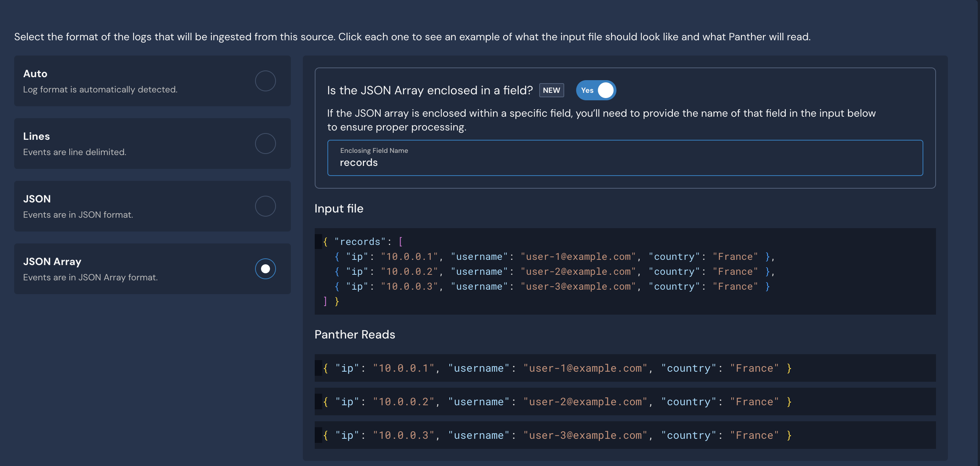The height and width of the screenshot is (466, 980).
Task: Click user-2@example.com in the input file
Action: tap(578, 272)
